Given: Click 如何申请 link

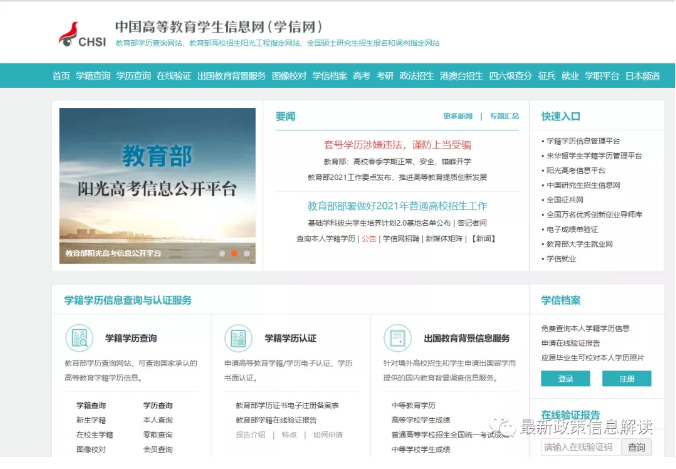Looking at the screenshot, I should pyautogui.click(x=328, y=435).
